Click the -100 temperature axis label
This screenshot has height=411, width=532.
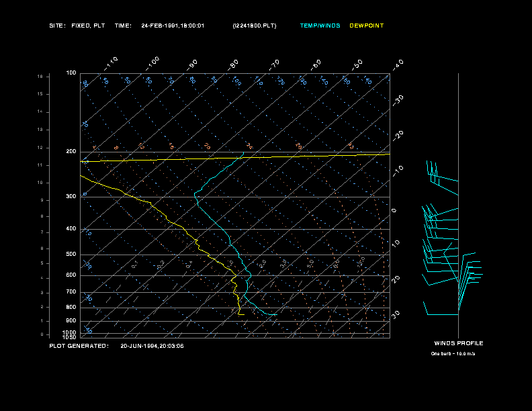[x=152, y=64]
